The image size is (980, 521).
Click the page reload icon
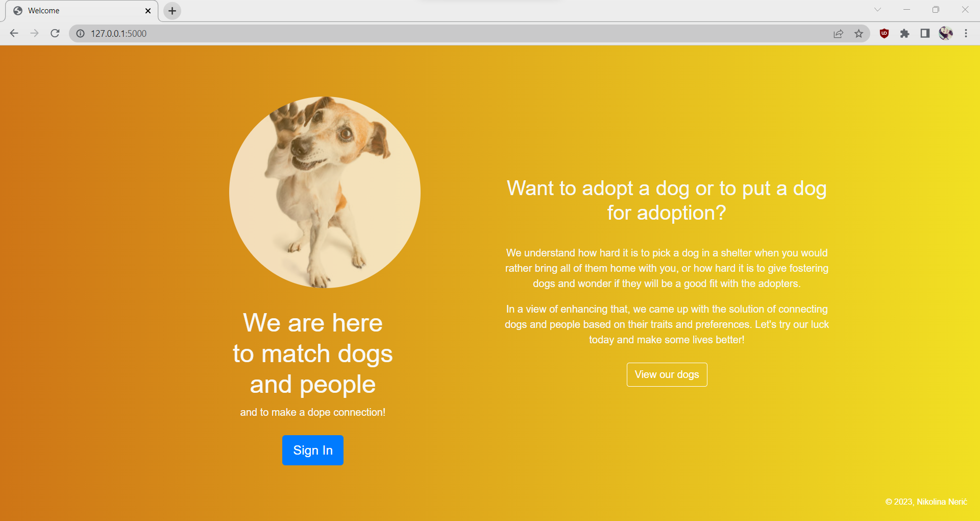pos(55,33)
